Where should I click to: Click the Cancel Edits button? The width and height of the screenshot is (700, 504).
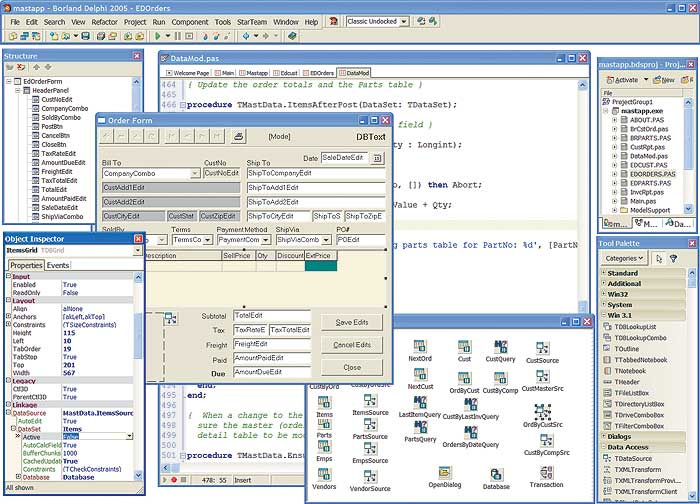point(352,345)
